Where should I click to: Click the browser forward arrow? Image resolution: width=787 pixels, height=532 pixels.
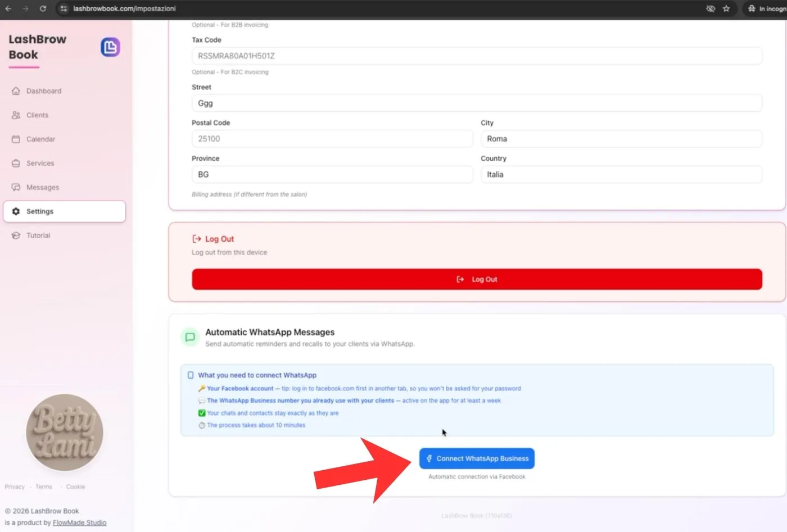pyautogui.click(x=25, y=8)
